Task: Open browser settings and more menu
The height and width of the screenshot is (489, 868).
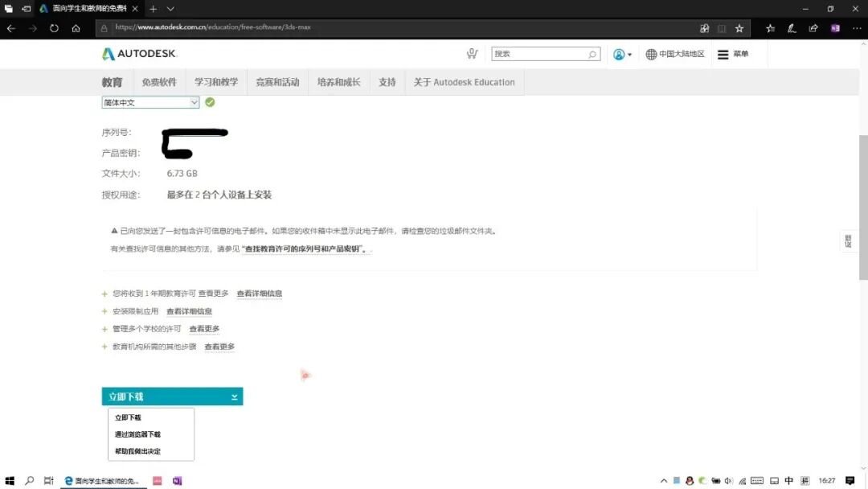Action: pos(857,28)
